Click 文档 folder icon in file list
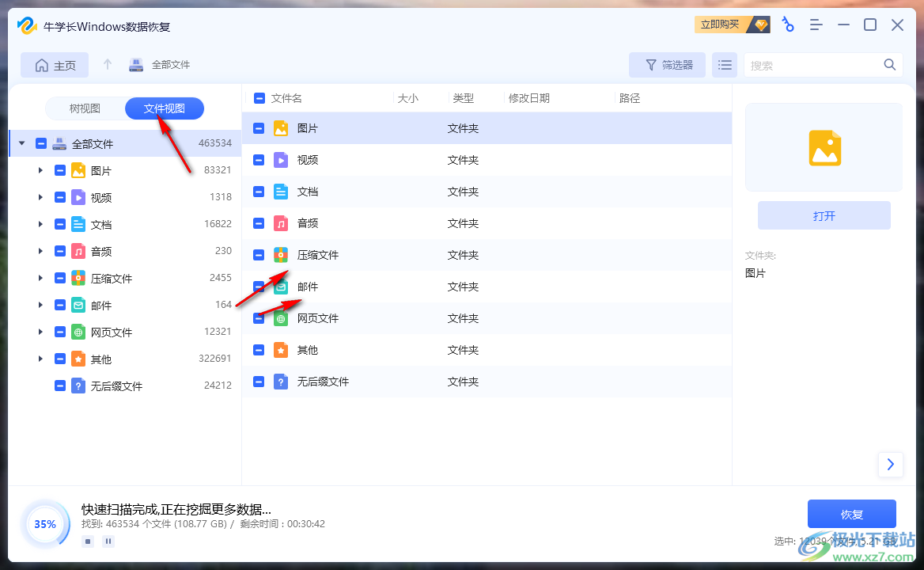The height and width of the screenshot is (570, 924). coord(281,192)
